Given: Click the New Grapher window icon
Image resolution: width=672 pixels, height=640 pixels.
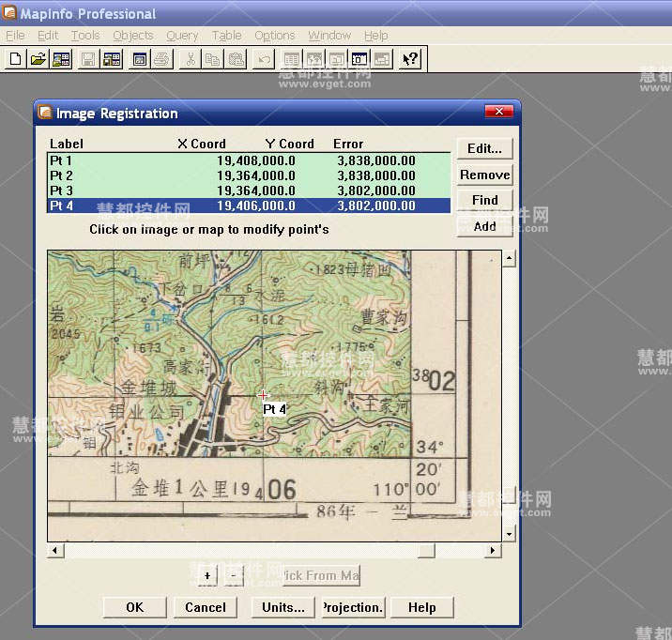Looking at the screenshot, I should pyautogui.click(x=337, y=59).
